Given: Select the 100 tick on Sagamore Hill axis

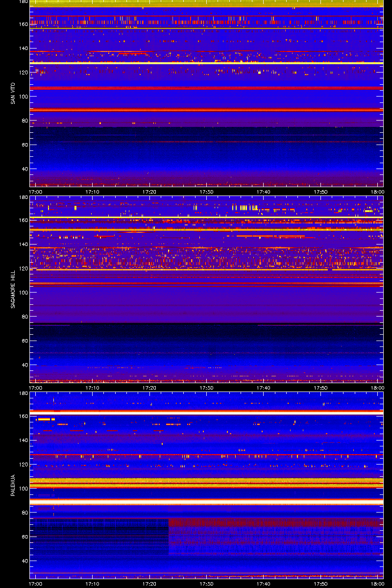Looking at the screenshot, I should click(23, 293).
